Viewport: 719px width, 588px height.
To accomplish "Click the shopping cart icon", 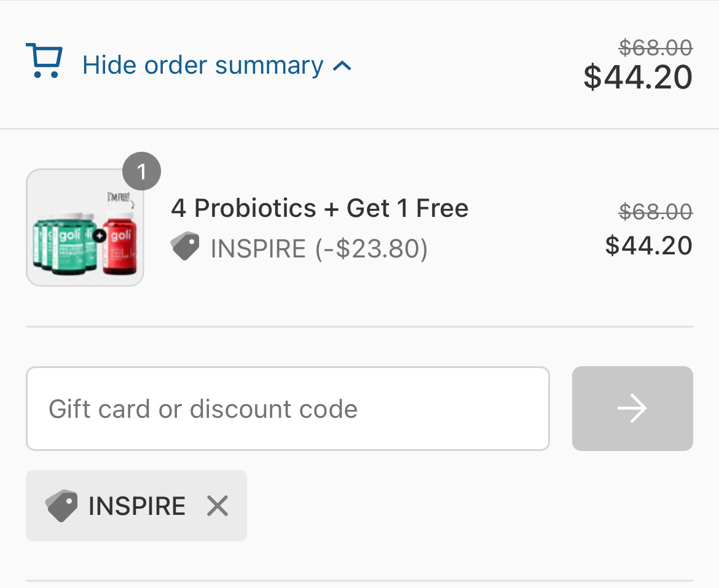I will [x=44, y=61].
